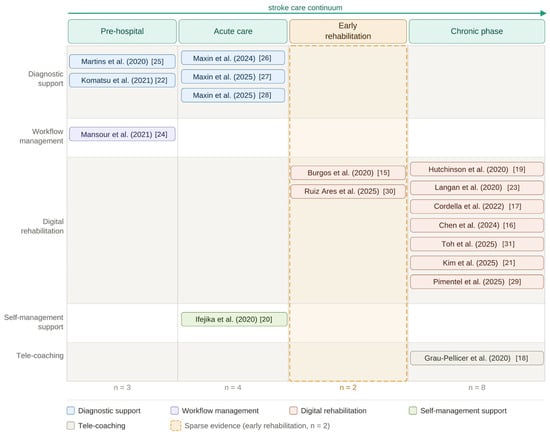Select the Chronic phase column header

477,31
